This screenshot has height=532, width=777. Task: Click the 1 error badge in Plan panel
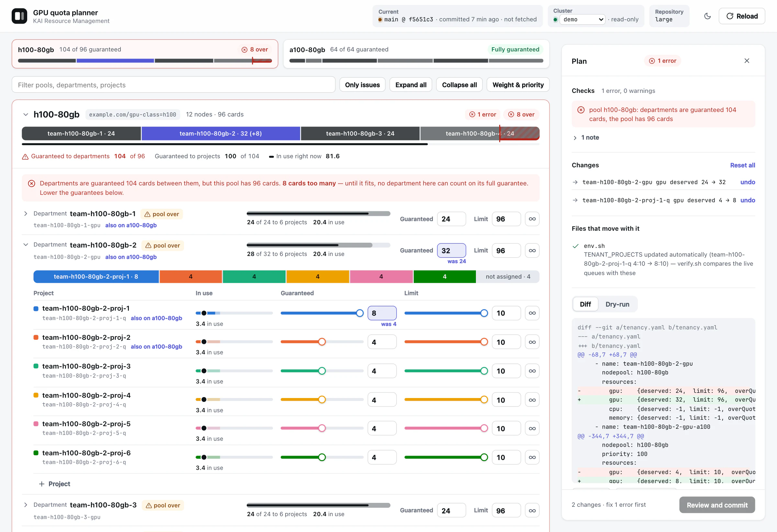pos(662,61)
